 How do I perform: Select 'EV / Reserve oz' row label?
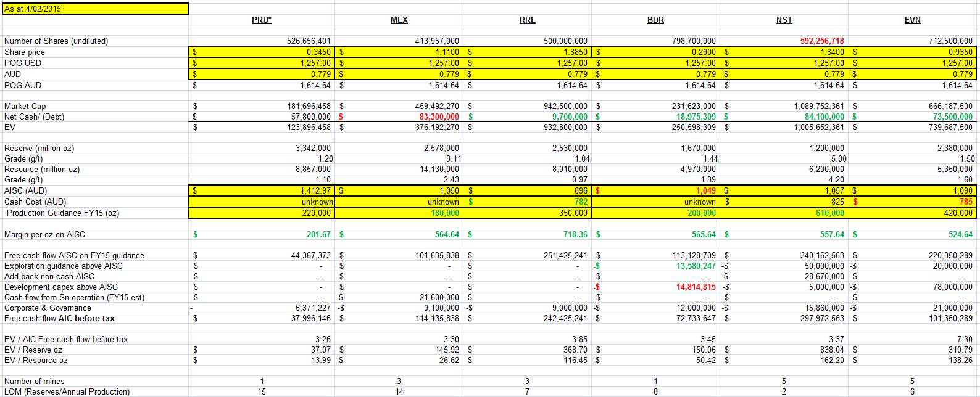pyautogui.click(x=33, y=350)
